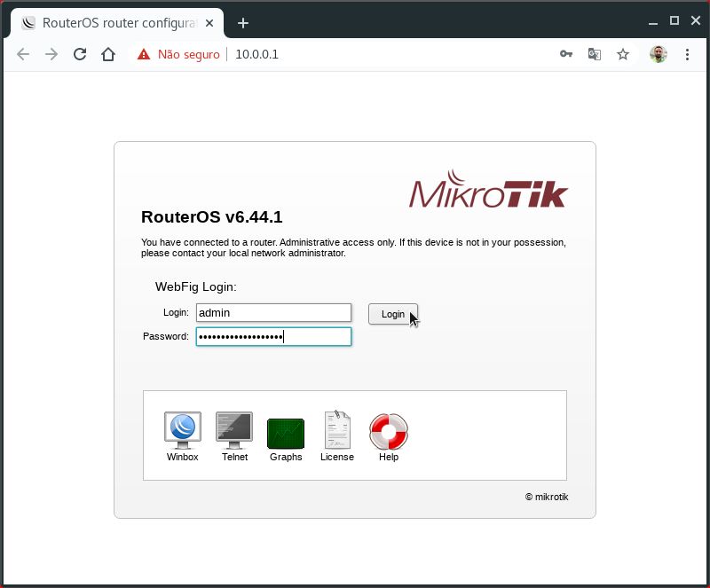Focus the Login username field
This screenshot has width=710, height=588.
point(273,313)
